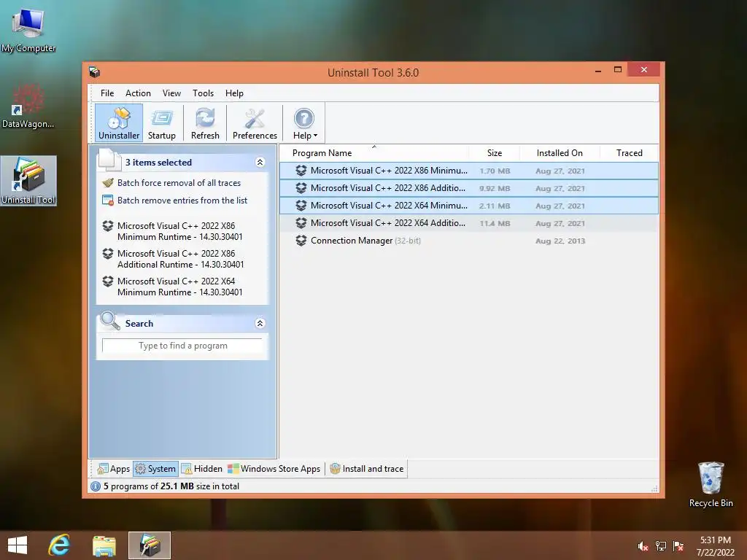Click the 11.4 MB size cell

click(x=495, y=223)
